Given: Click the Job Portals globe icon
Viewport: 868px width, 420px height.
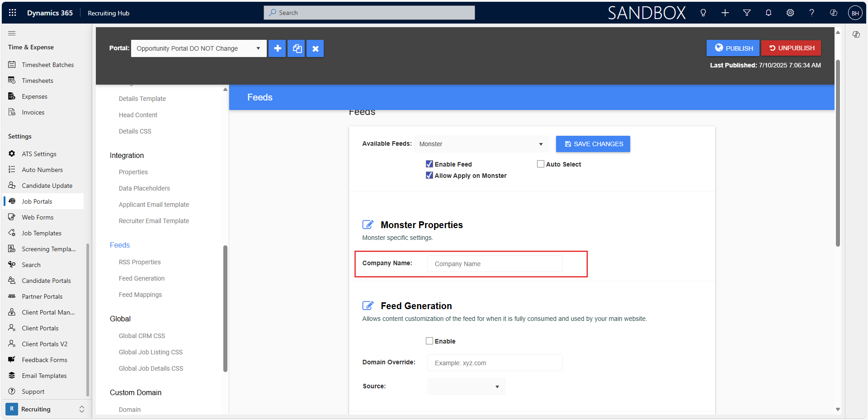Looking at the screenshot, I should point(12,201).
